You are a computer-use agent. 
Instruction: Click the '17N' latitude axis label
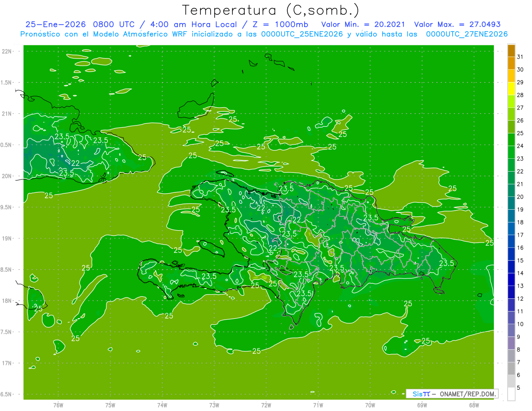7,363
